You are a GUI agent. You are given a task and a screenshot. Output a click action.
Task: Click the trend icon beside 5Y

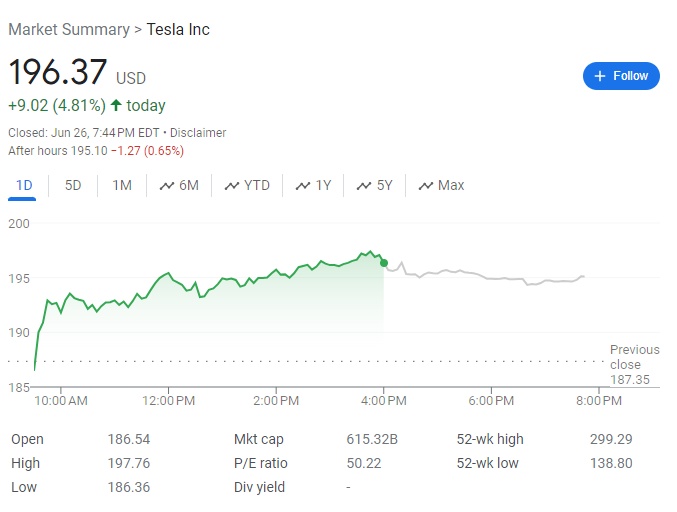click(365, 185)
